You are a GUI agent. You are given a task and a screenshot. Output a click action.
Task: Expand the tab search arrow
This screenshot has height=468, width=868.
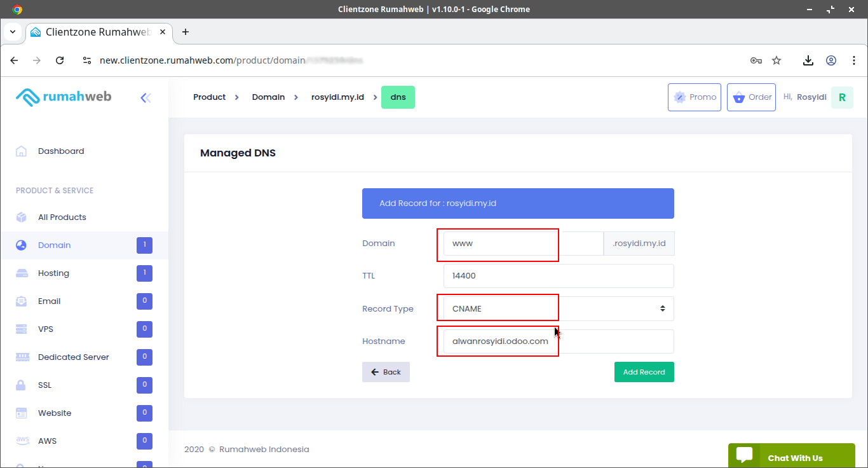tap(13, 32)
